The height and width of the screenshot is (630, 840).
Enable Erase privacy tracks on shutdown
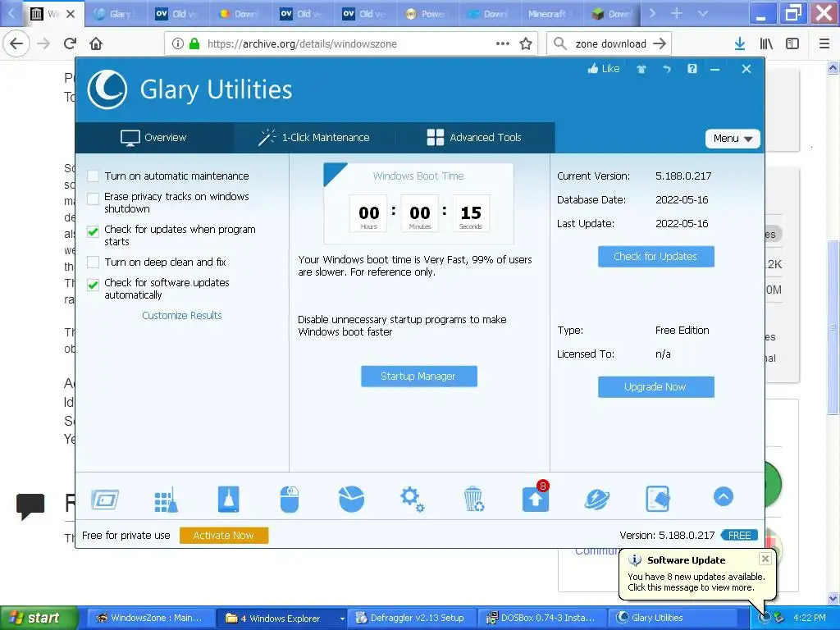(x=94, y=199)
